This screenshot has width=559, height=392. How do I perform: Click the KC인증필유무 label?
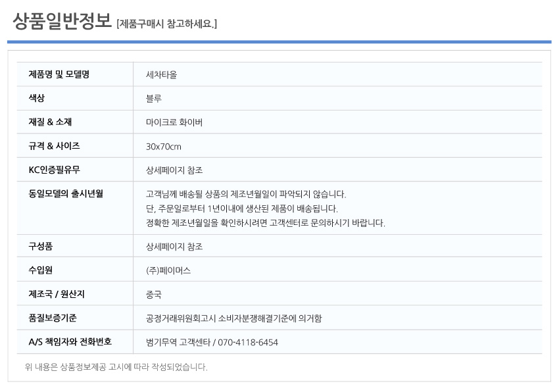[x=54, y=170]
